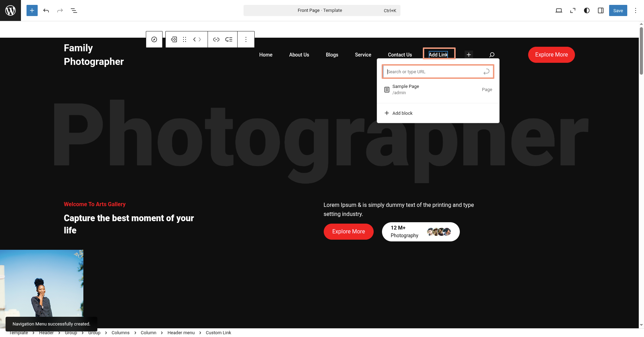This screenshot has width=644, height=337.
Task: Click Add block in the link popover
Action: [x=438, y=113]
